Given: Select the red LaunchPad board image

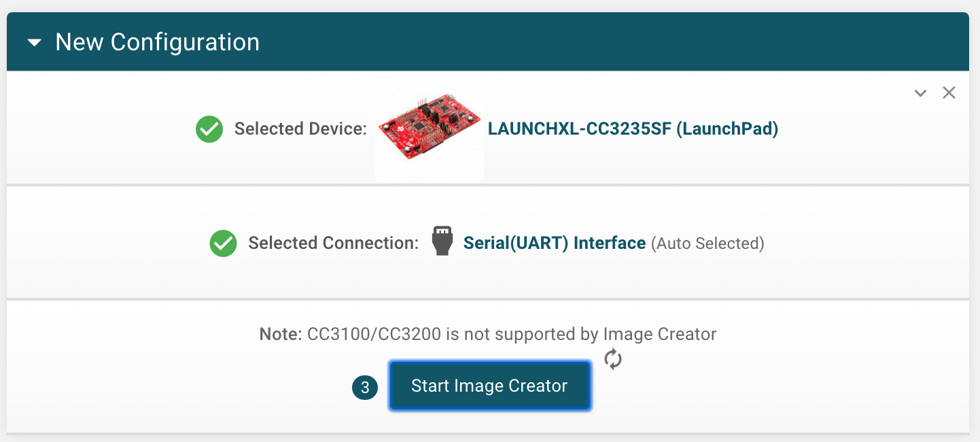Looking at the screenshot, I should [x=430, y=127].
